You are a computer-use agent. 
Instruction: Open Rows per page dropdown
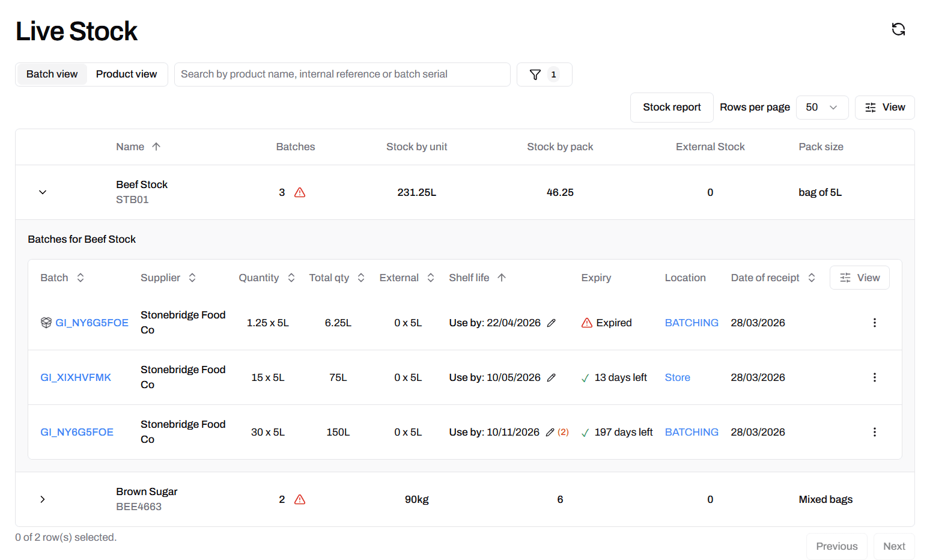(821, 108)
